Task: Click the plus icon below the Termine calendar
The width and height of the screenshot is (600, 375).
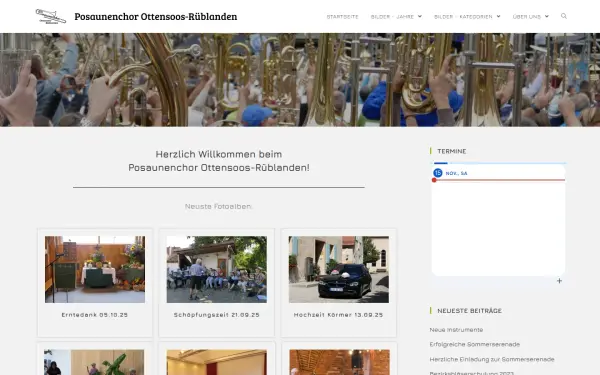Action: (559, 281)
